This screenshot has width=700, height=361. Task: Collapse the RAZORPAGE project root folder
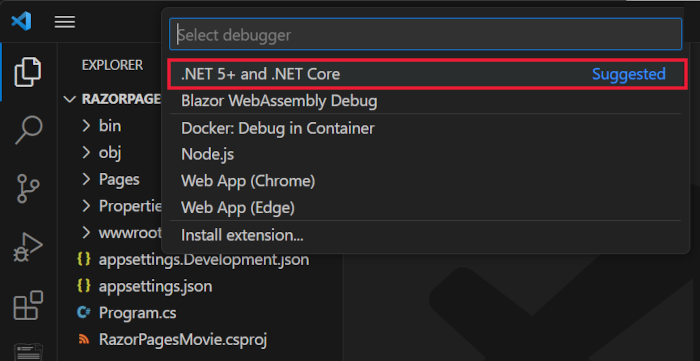click(x=112, y=99)
